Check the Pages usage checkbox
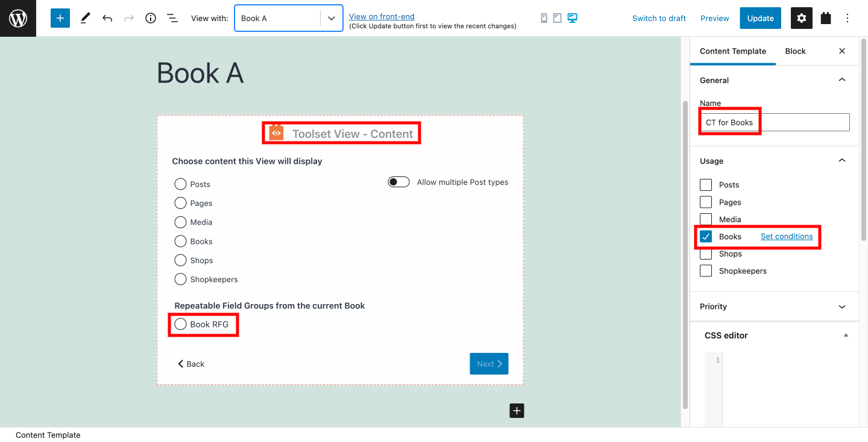Screen dimensions: 868x442 click(706, 202)
